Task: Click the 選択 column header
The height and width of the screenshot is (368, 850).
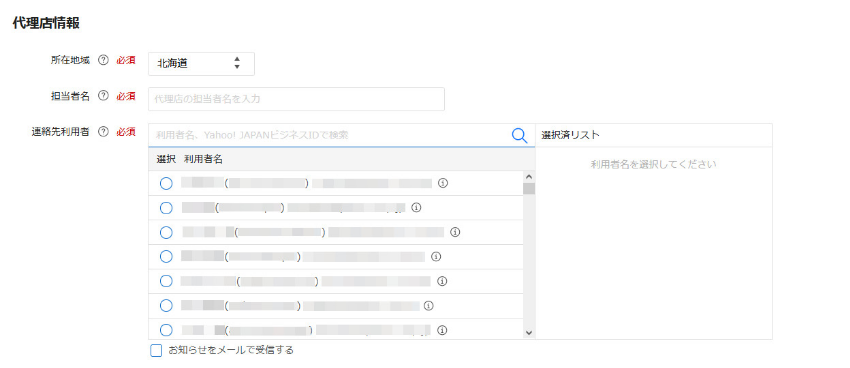Action: [166, 159]
